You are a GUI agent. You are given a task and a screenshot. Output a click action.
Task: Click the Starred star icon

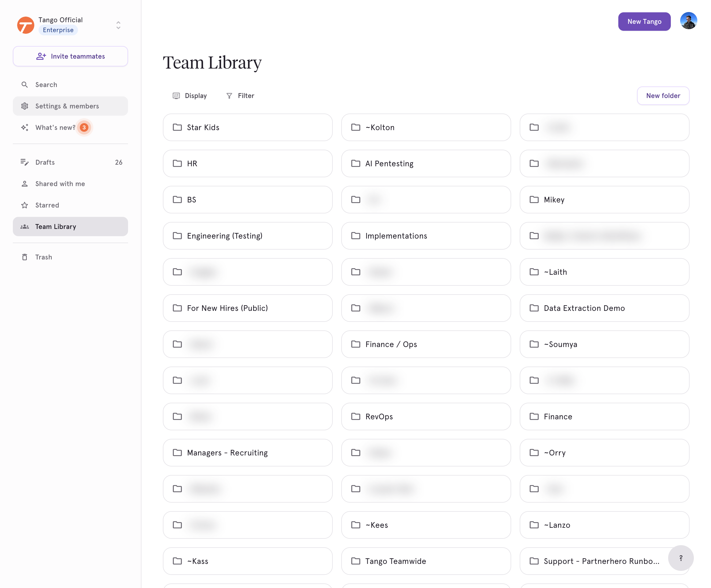pyautogui.click(x=25, y=205)
